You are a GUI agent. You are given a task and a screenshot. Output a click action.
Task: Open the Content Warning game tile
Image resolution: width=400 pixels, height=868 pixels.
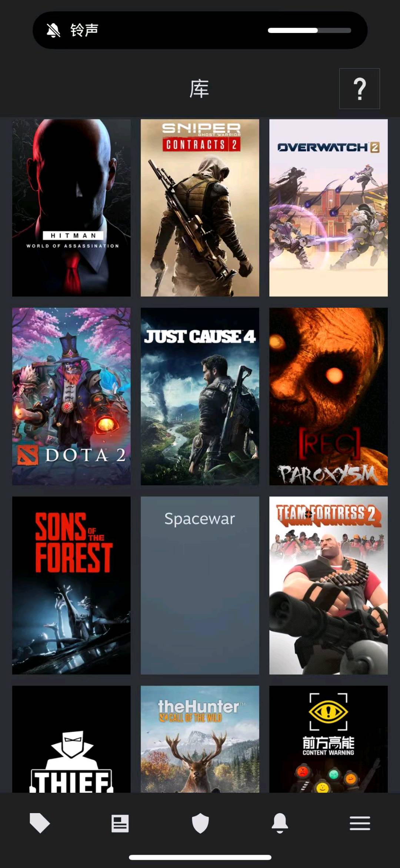tap(329, 739)
